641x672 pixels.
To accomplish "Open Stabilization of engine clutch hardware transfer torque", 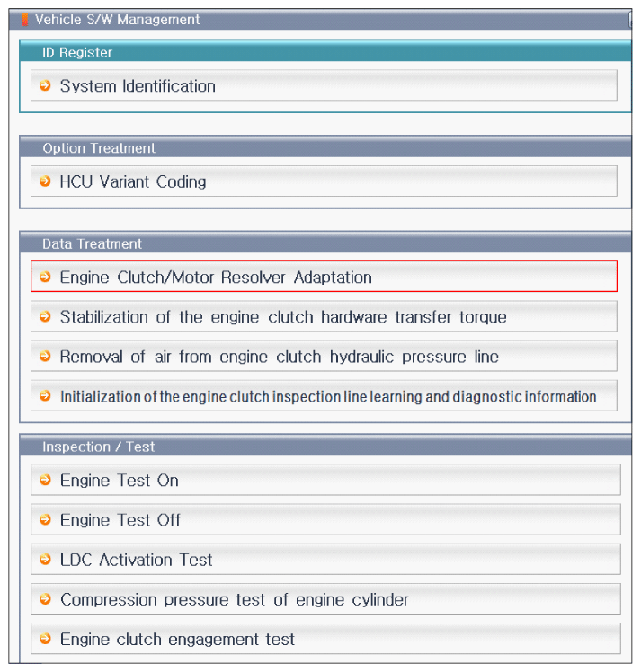I will point(324,316).
